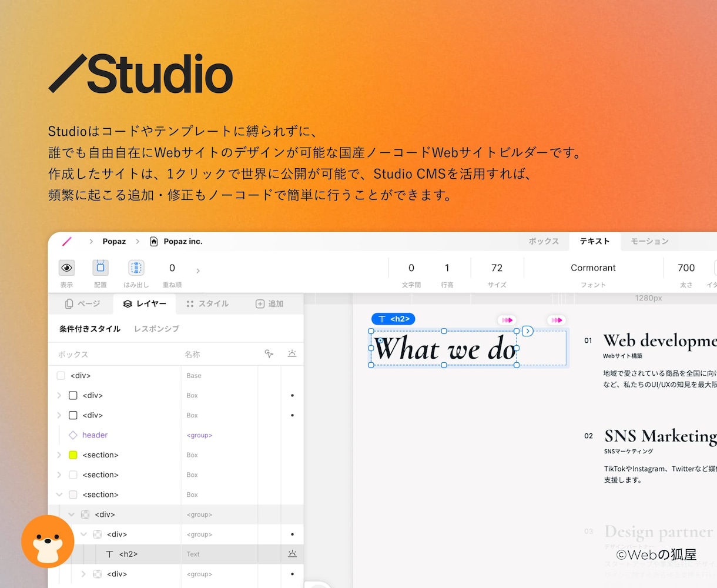The width and height of the screenshot is (717, 588).
Task: Open the Cormorant font dropdown
Action: pos(593,268)
